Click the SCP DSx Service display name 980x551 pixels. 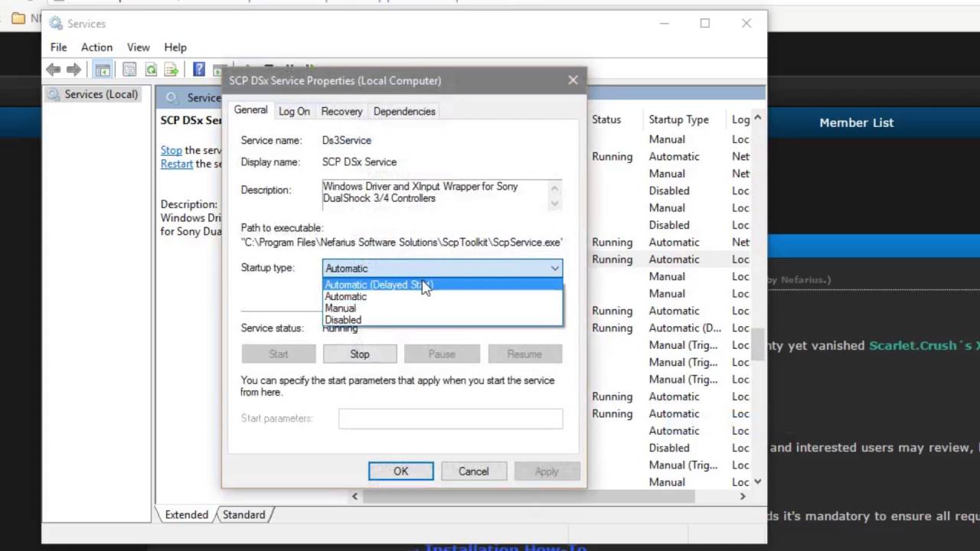[x=359, y=162]
